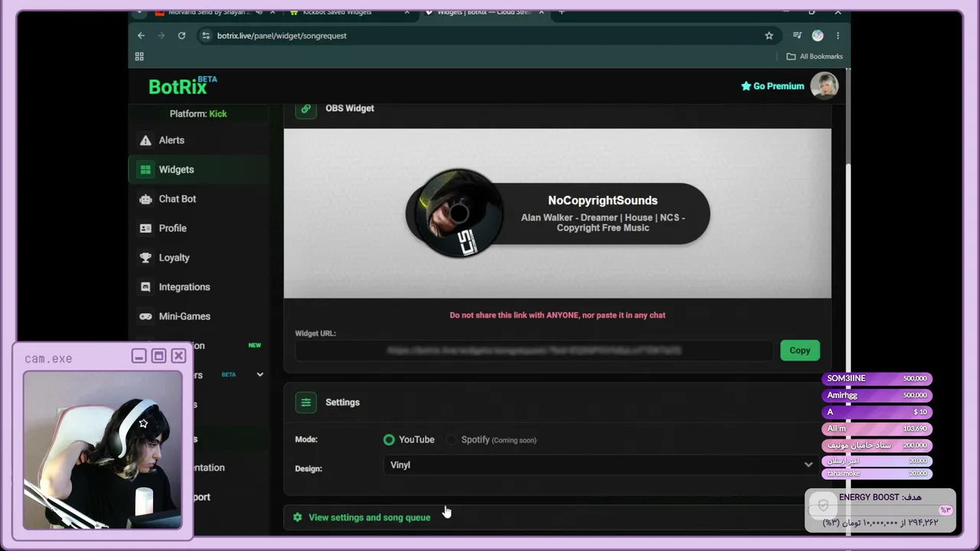The height and width of the screenshot is (551, 980).
Task: Click the Profile card icon
Action: [145, 228]
